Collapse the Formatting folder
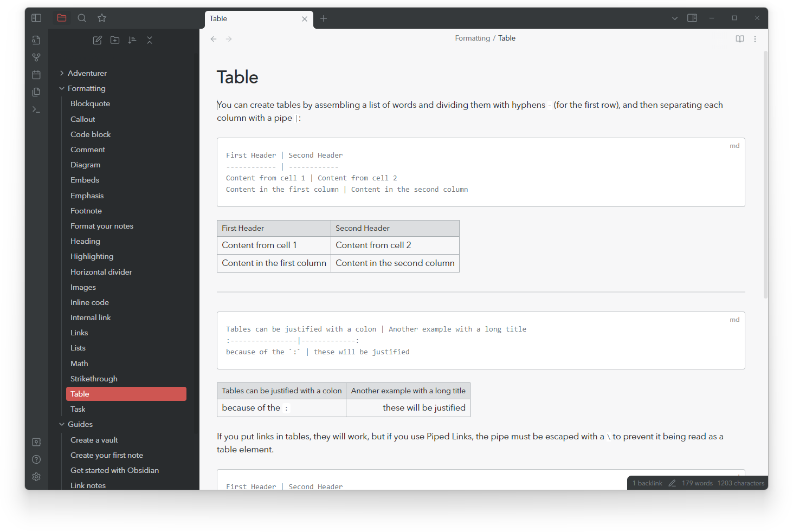Image resolution: width=793 pixels, height=532 pixels. (87, 88)
